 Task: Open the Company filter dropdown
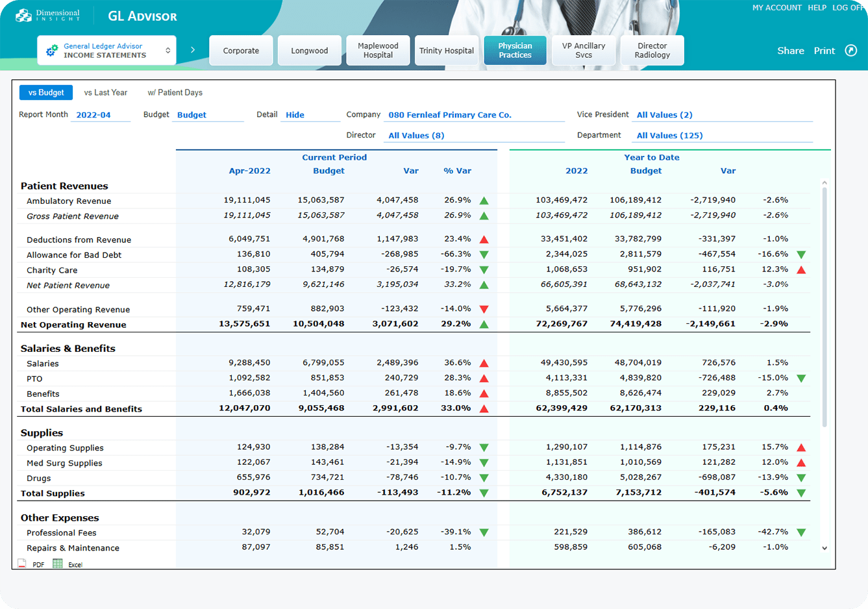[474, 115]
